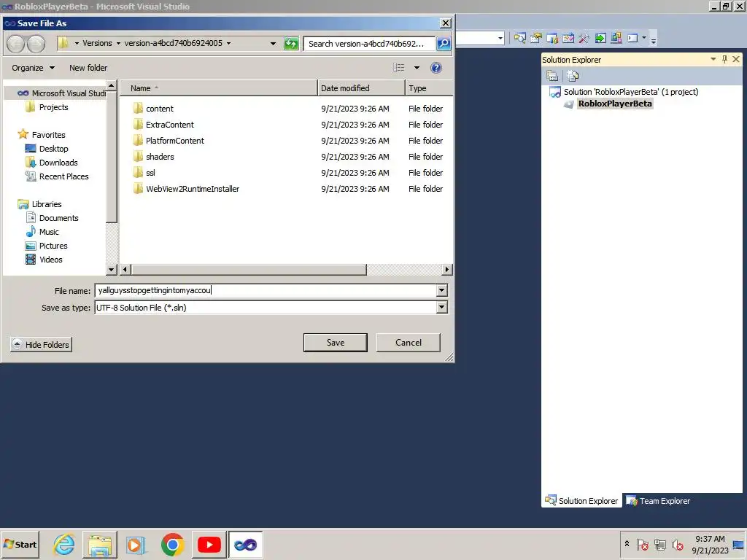Open address bar previous locations dropdown

pyautogui.click(x=273, y=43)
